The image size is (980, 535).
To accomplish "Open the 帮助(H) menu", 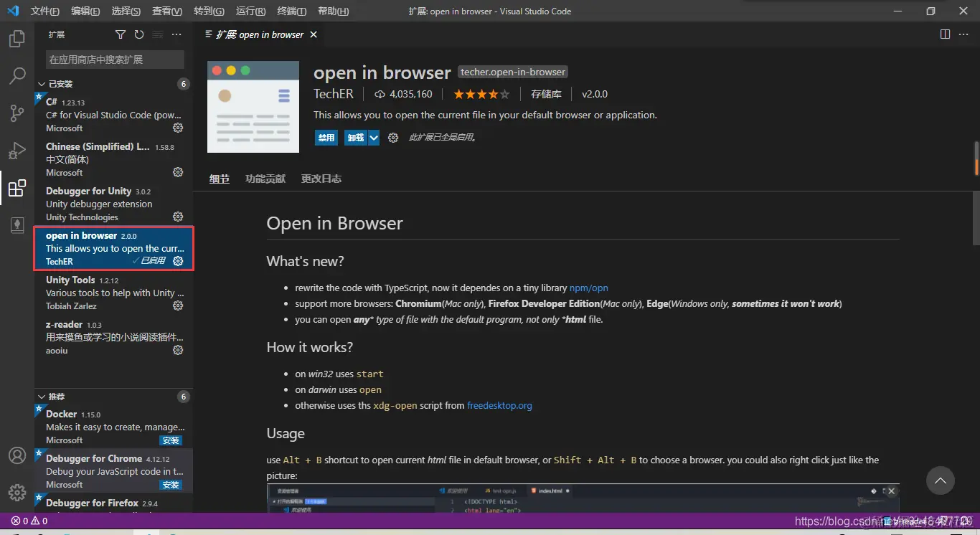I will [x=333, y=11].
